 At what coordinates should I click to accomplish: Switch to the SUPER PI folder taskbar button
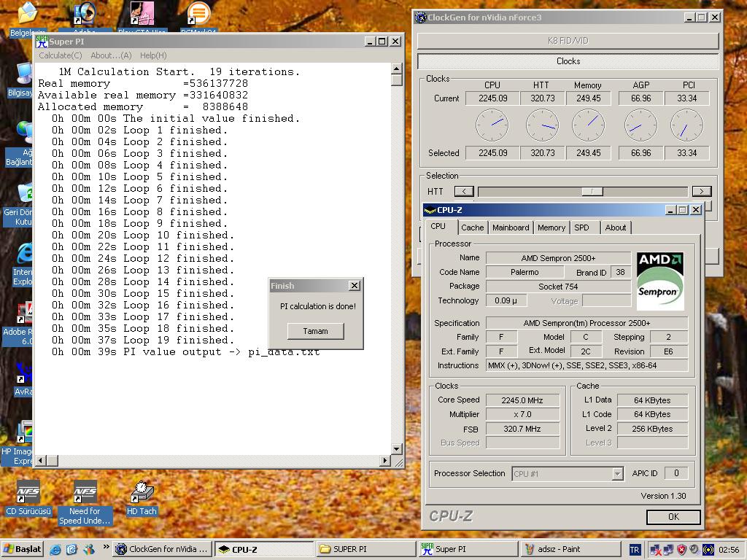[x=366, y=549]
